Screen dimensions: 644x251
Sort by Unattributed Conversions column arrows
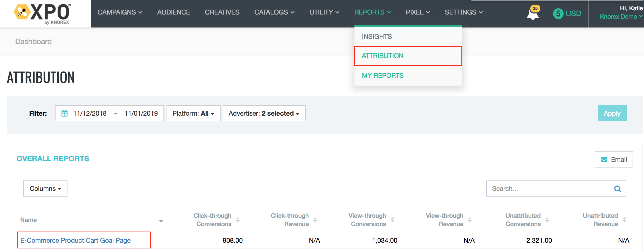tap(547, 220)
